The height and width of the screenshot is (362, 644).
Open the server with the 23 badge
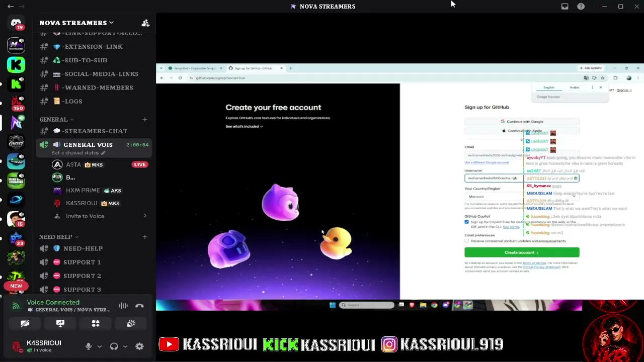[x=16, y=238]
